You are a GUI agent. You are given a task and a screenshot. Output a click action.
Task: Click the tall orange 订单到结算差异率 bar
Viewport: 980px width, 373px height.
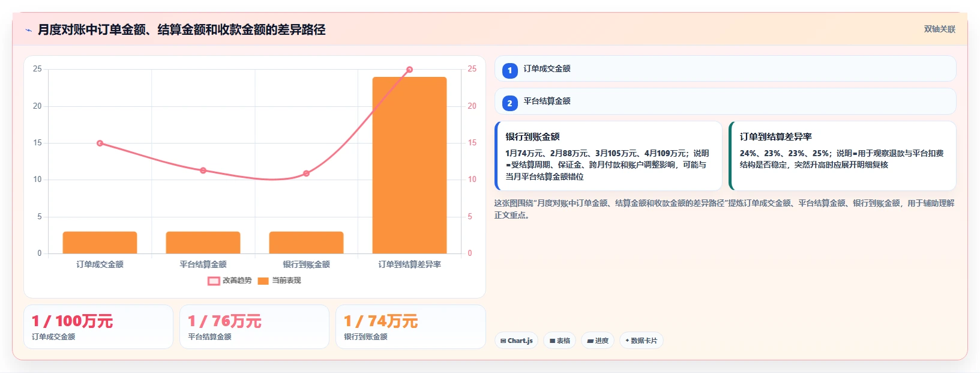(x=409, y=165)
